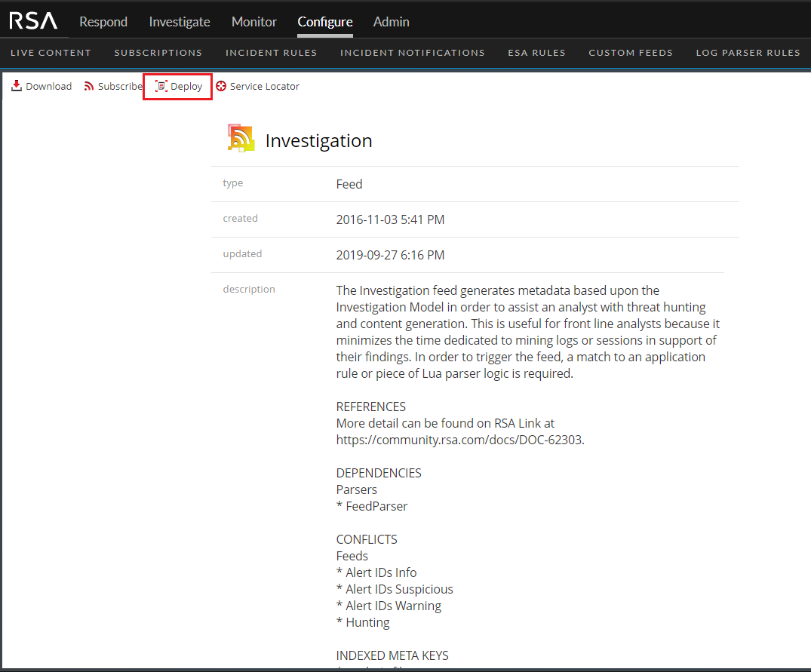
Task: Click the Investigation heading title
Action: [318, 141]
